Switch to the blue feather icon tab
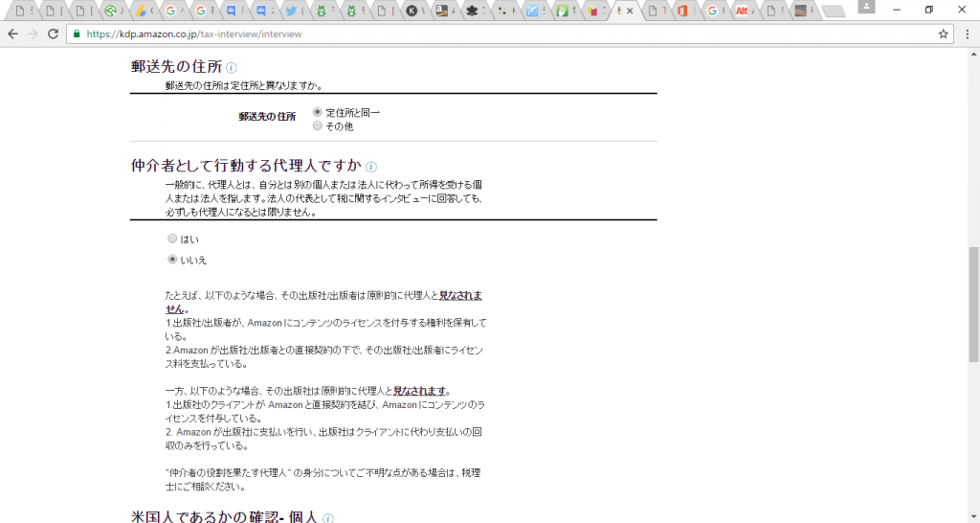980x523 pixels. (532, 11)
